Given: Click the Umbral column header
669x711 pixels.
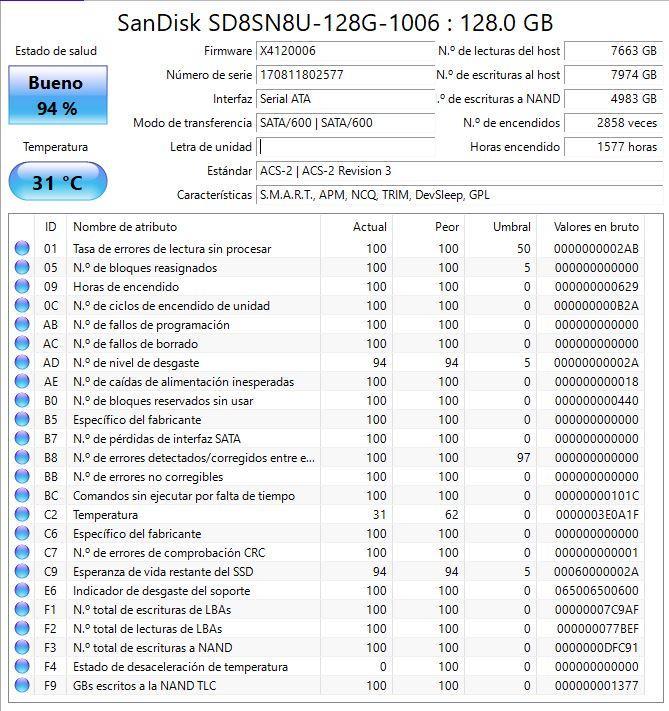Looking at the screenshot, I should click(501, 227).
